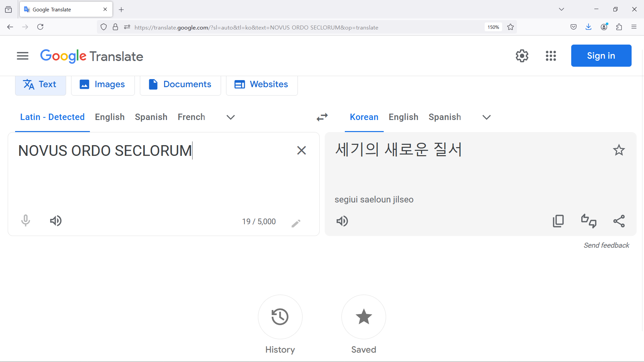Open Firefox tracking protection shield
Viewport: 644px width, 362px height.
pyautogui.click(x=104, y=27)
